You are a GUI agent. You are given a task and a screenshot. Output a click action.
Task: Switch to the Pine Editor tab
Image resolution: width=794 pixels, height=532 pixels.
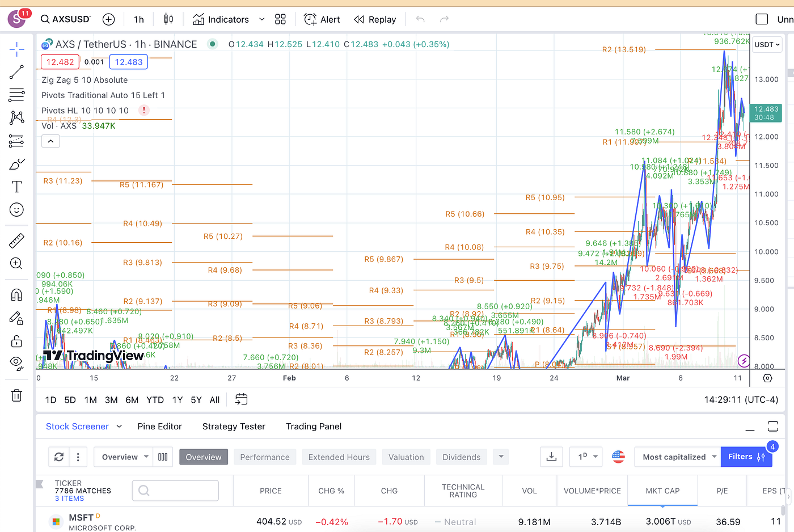pos(159,427)
